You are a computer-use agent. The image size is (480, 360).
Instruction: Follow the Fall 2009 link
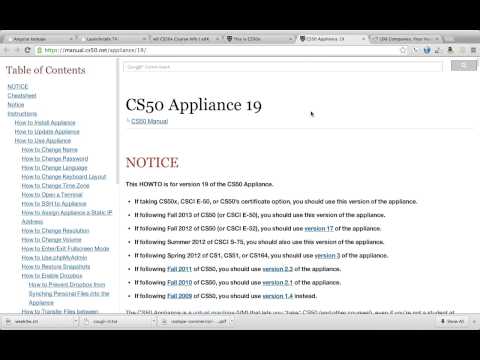click(x=180, y=296)
